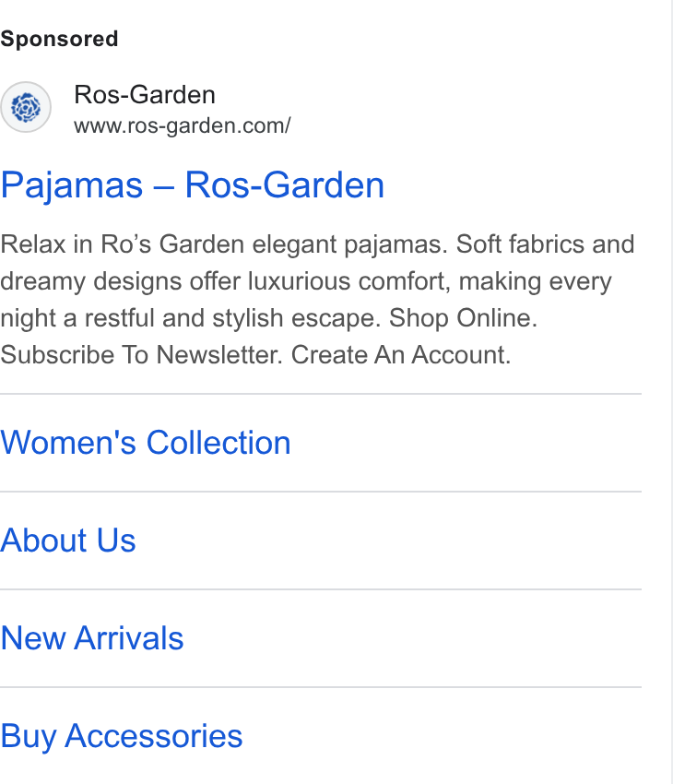Click "elegant pajamas" in the ad description
The image size is (673, 784).
click(350, 244)
